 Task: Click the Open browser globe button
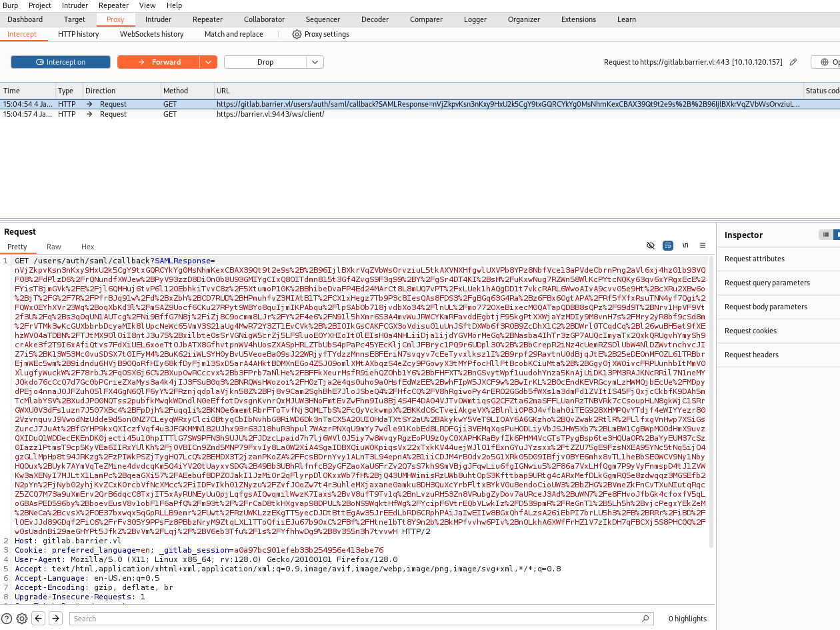[x=825, y=62]
